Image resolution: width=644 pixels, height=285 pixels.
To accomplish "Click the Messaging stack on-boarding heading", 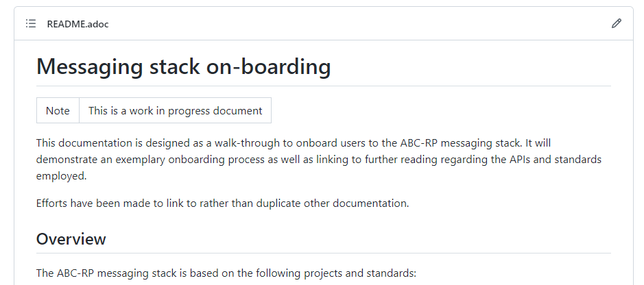I will (x=184, y=66).
